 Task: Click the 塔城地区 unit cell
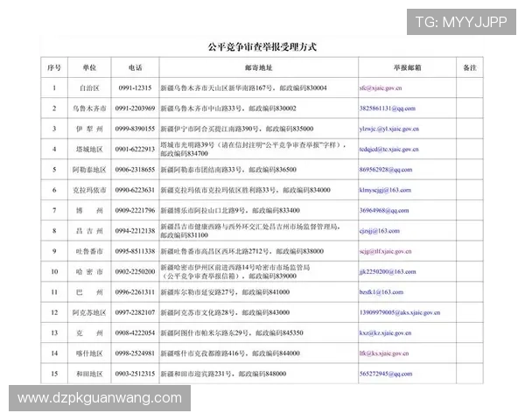coord(89,150)
